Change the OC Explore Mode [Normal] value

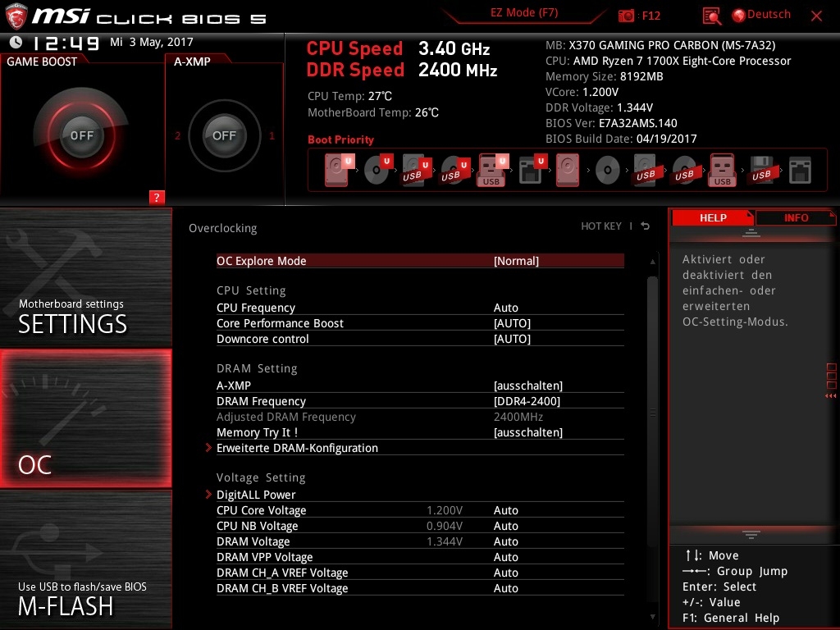[517, 261]
